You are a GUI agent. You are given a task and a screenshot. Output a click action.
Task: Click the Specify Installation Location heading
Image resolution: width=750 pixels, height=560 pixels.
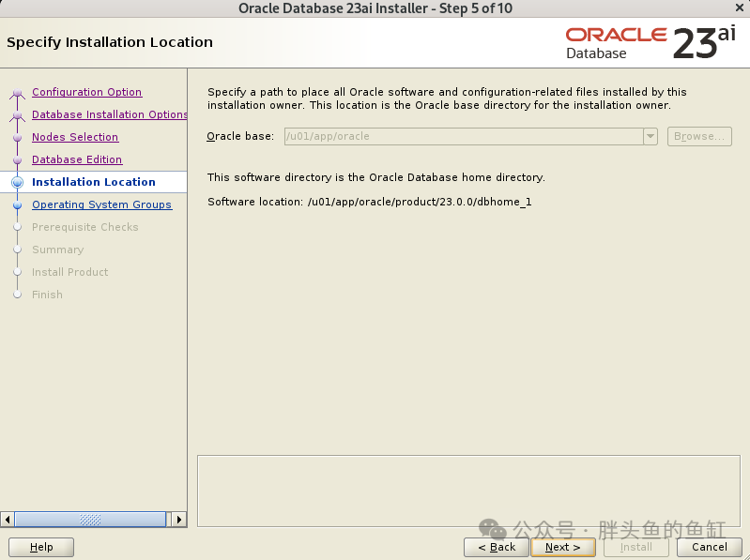coord(110,42)
